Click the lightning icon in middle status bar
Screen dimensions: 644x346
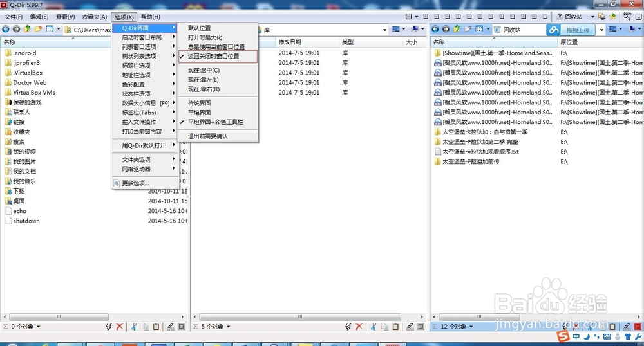click(x=348, y=327)
